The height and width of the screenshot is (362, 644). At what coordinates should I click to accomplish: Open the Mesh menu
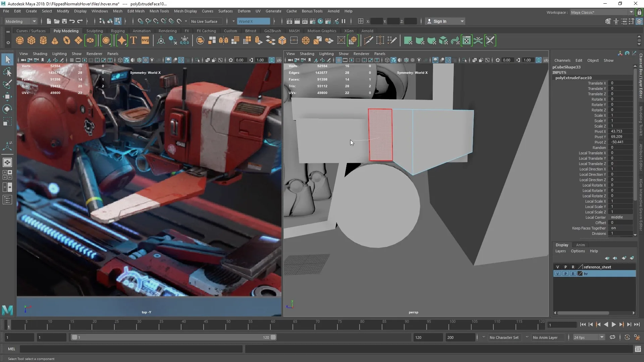coord(118,11)
